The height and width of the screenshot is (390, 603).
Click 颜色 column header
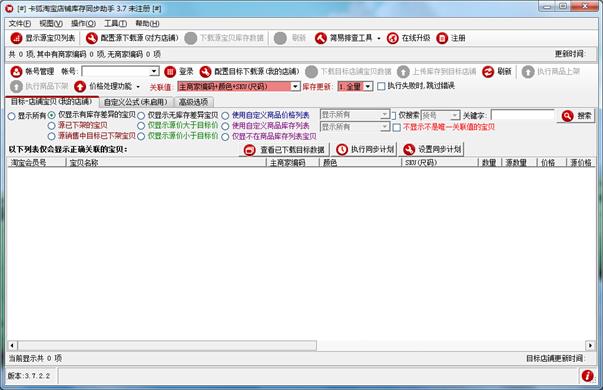tap(360, 163)
